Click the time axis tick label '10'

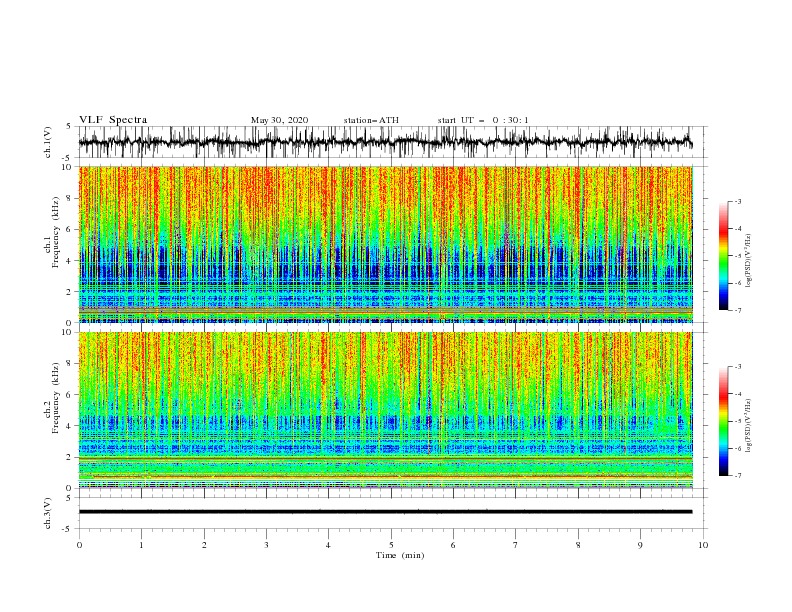pos(703,545)
